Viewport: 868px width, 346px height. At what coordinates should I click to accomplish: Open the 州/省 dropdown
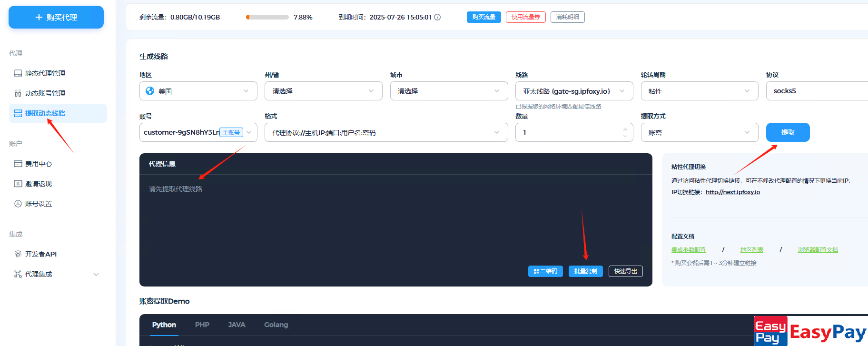(323, 91)
